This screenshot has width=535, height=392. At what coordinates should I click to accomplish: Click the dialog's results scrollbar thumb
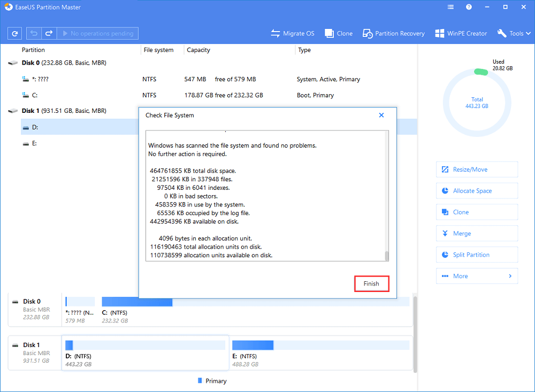click(387, 256)
